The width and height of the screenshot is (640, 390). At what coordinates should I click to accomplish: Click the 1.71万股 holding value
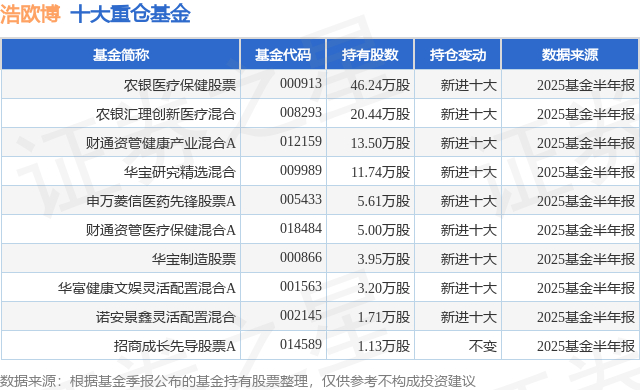tap(384, 317)
